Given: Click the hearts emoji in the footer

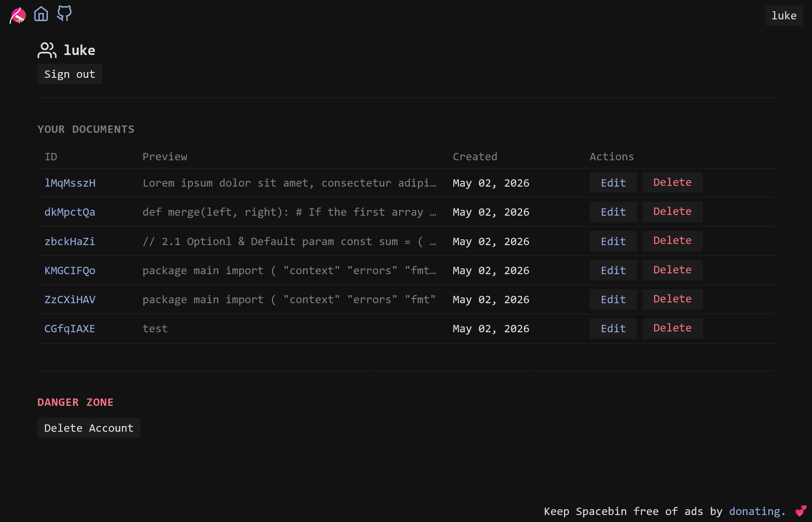Looking at the screenshot, I should 800,511.
